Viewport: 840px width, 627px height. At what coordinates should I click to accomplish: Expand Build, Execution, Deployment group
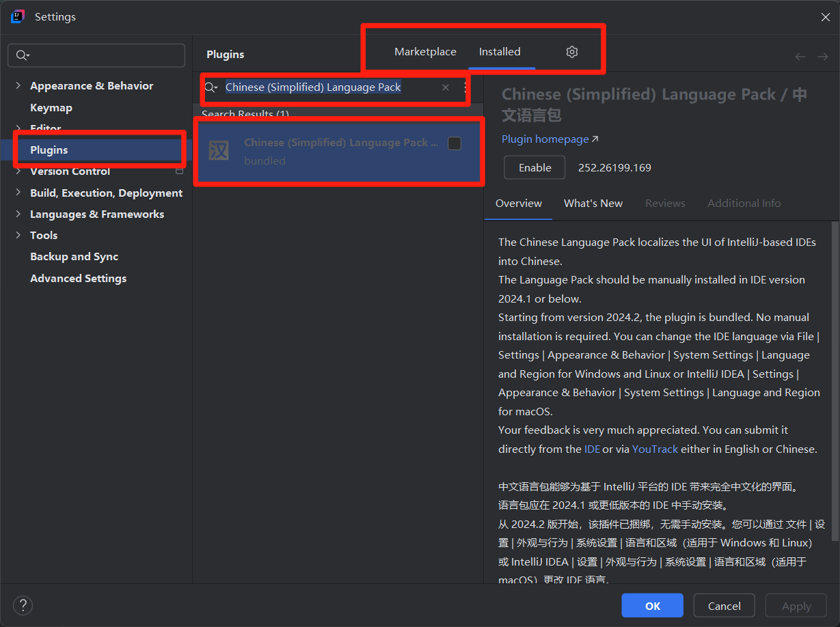18,193
